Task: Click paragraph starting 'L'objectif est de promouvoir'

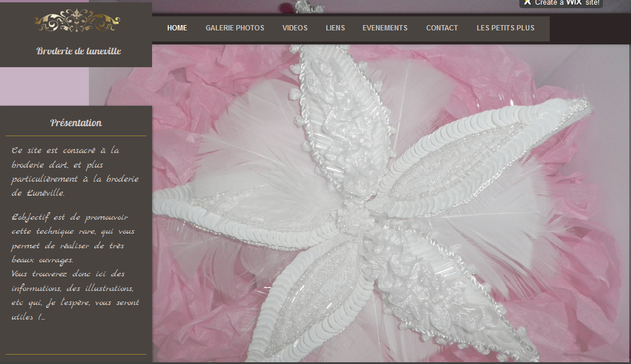Action: click(x=73, y=238)
